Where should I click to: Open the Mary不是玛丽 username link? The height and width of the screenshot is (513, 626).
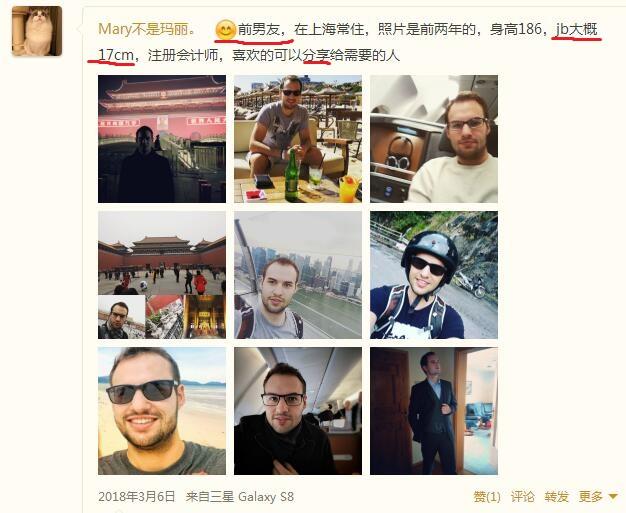tap(147, 29)
